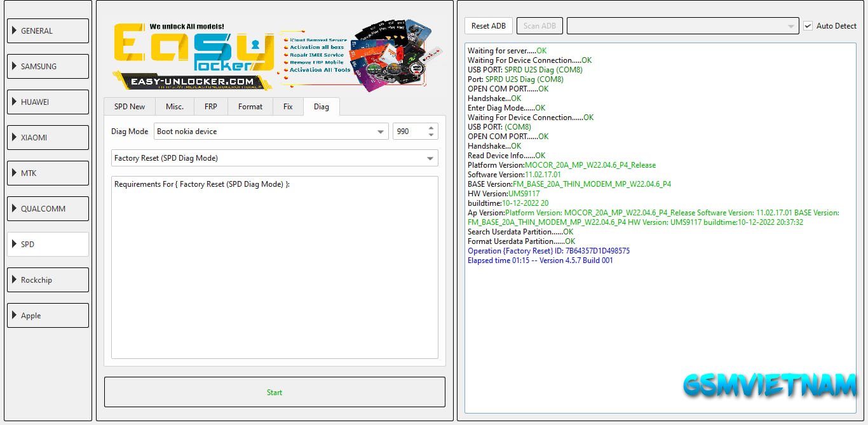This screenshot has width=868, height=425.
Task: Click the EASY-UNLOCKER.COM website label
Action: tap(192, 81)
